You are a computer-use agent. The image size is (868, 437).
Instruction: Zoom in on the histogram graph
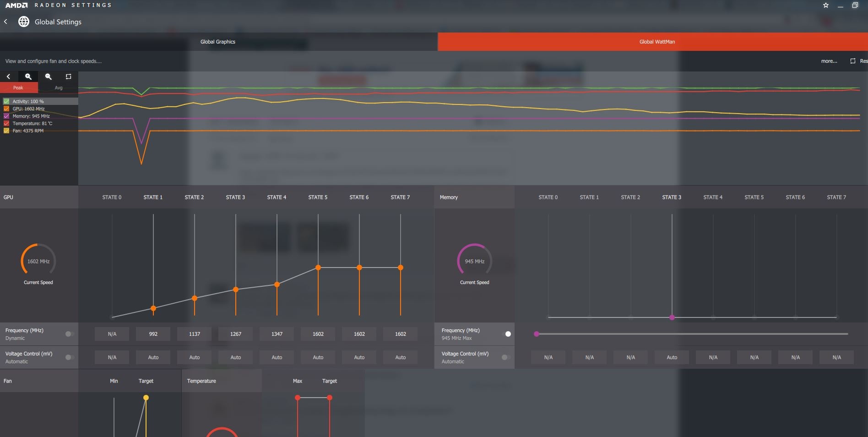(28, 76)
